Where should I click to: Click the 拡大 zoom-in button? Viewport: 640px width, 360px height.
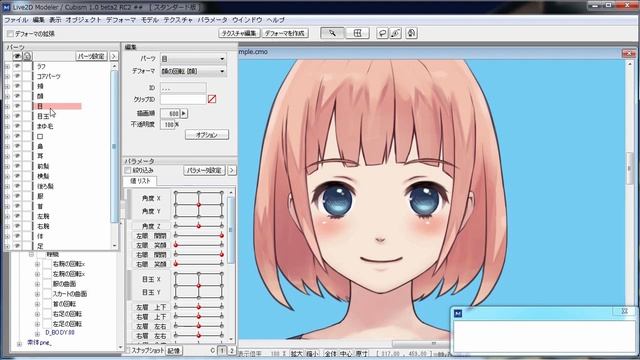pos(297,353)
